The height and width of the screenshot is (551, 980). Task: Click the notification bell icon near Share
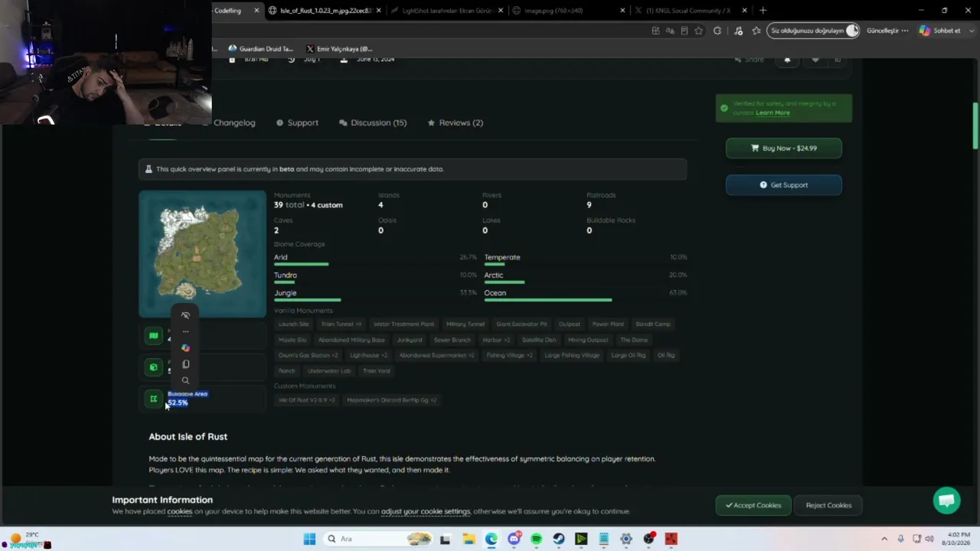787,60
